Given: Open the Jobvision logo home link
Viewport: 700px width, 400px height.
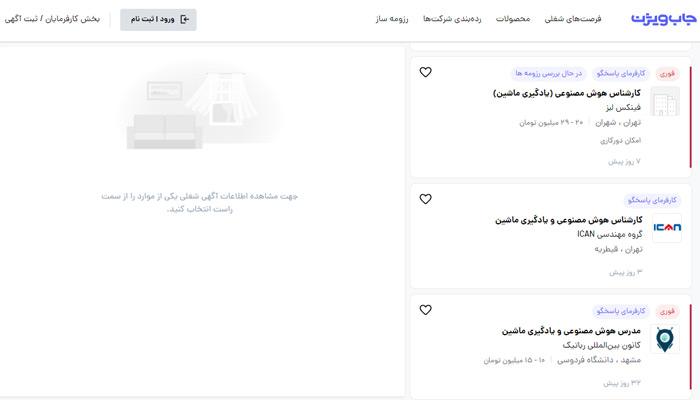Looking at the screenshot, I should click(663, 19).
